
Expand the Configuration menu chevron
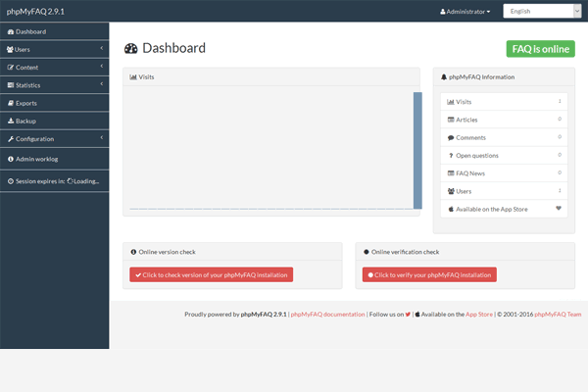click(x=102, y=137)
